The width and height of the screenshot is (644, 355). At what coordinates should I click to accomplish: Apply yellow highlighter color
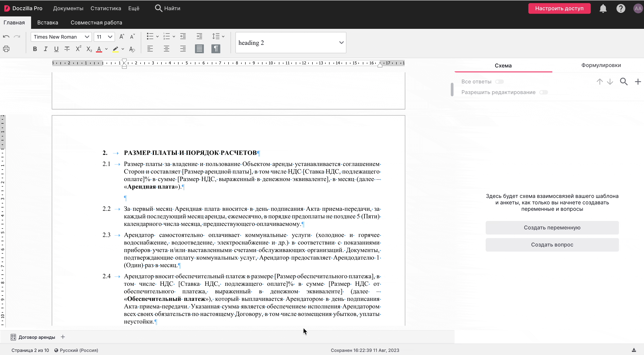(x=115, y=49)
